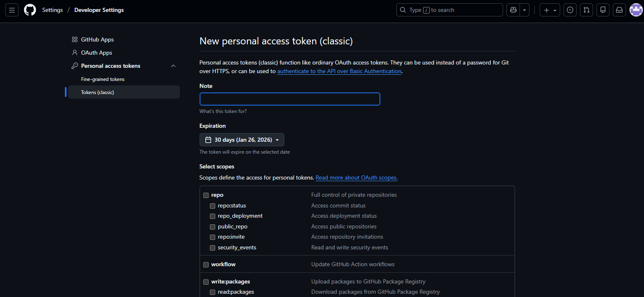Open the Repositories icon in header
The width and height of the screenshot is (644, 297).
603,10
